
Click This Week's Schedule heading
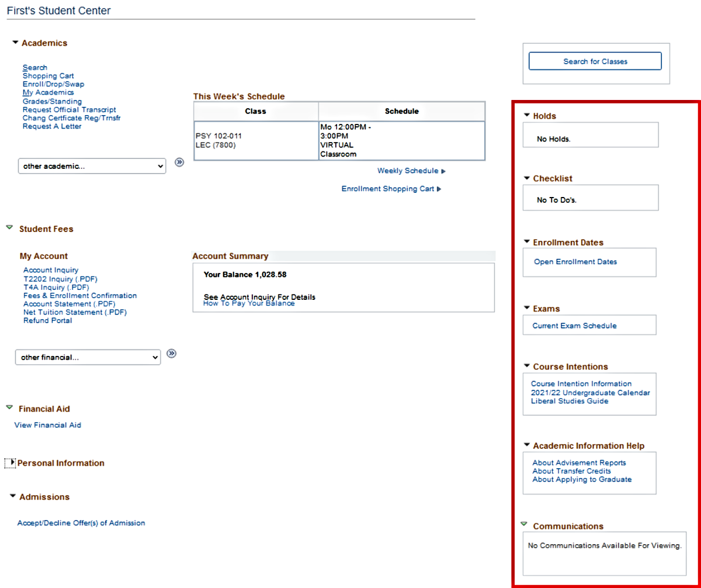[239, 96]
